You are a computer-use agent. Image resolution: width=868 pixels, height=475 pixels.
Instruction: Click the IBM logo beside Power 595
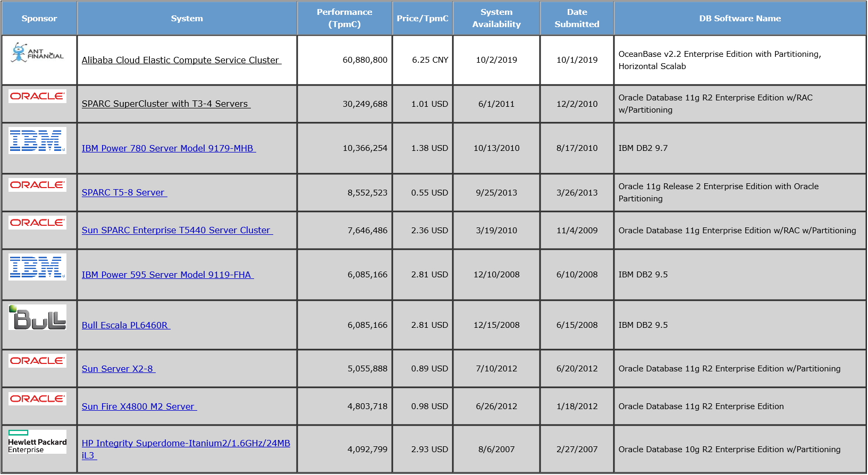(x=37, y=267)
